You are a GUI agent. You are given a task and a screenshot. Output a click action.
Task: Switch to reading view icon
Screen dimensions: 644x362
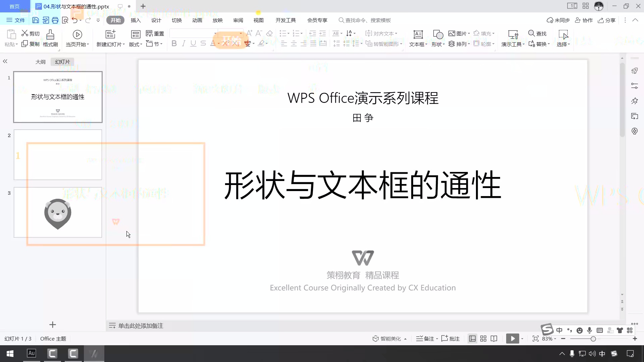[x=494, y=339]
